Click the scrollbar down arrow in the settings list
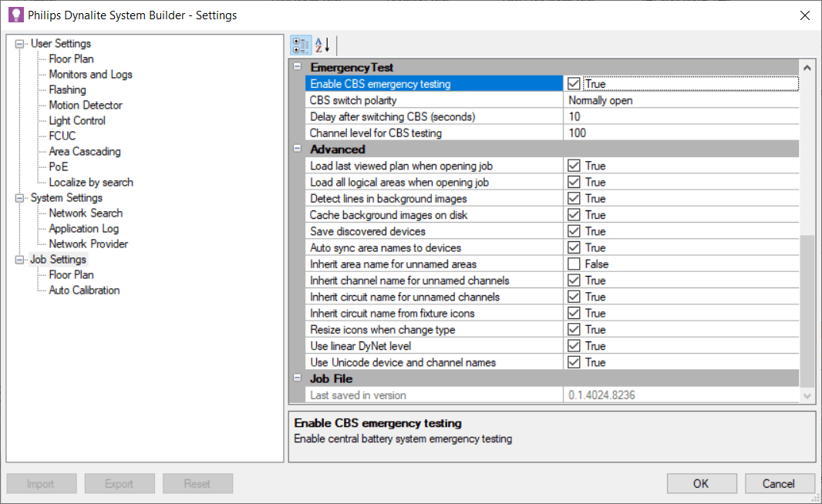The width and height of the screenshot is (822, 504). click(x=807, y=395)
